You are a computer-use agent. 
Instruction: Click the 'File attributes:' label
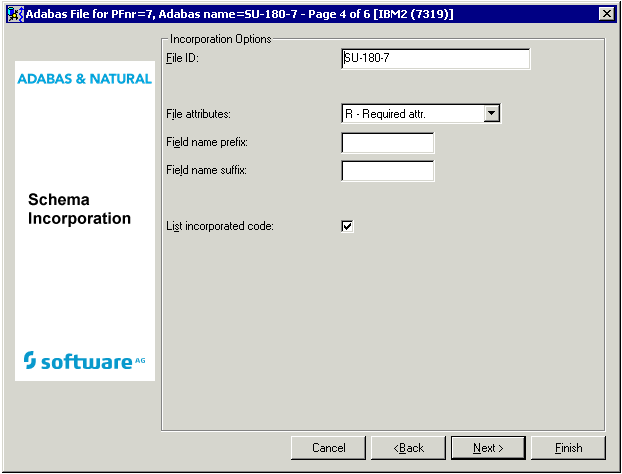pyautogui.click(x=198, y=114)
